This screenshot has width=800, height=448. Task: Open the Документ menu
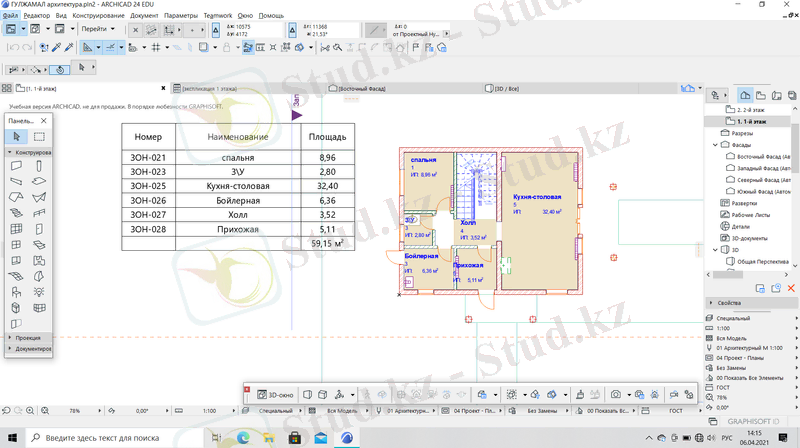click(x=144, y=17)
